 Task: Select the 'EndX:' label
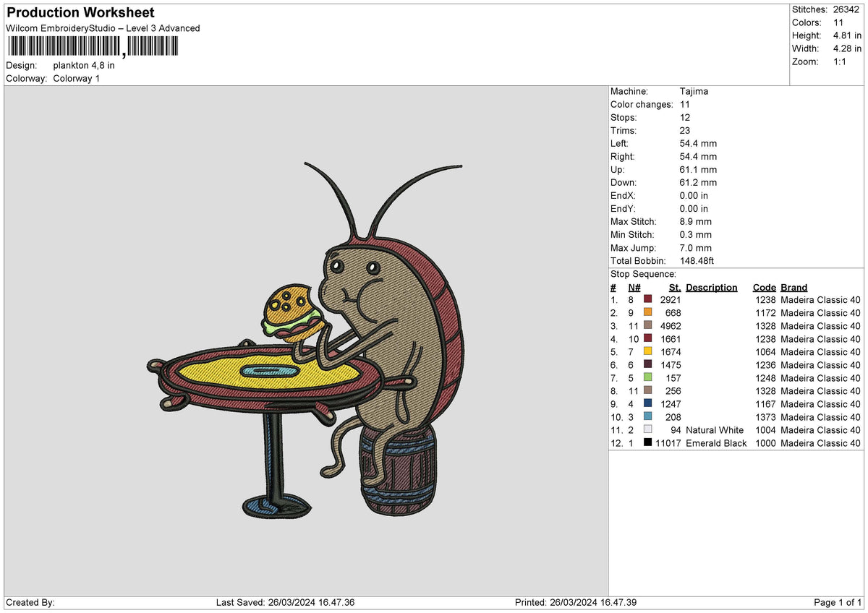pyautogui.click(x=624, y=195)
